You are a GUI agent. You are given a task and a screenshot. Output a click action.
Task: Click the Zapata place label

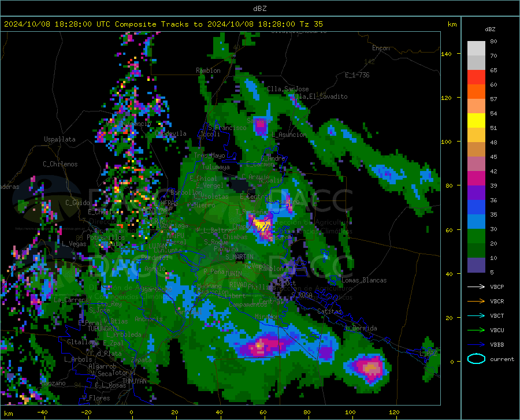141,360
